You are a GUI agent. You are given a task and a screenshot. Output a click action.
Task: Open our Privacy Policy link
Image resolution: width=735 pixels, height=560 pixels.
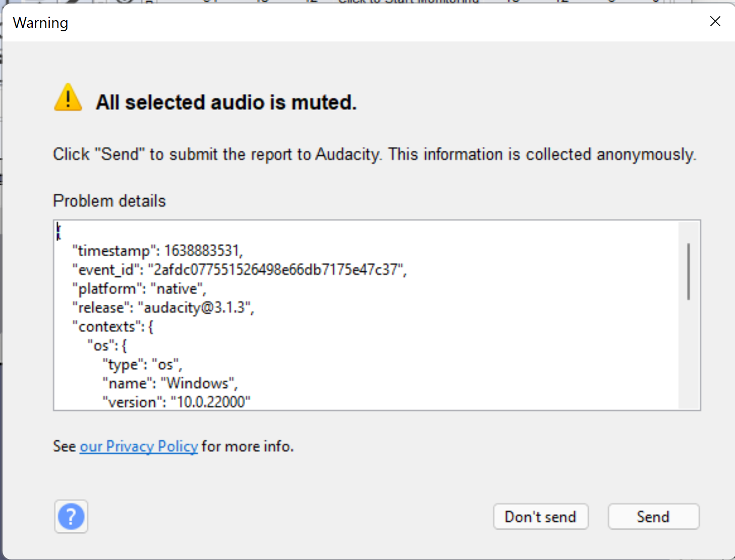point(138,446)
